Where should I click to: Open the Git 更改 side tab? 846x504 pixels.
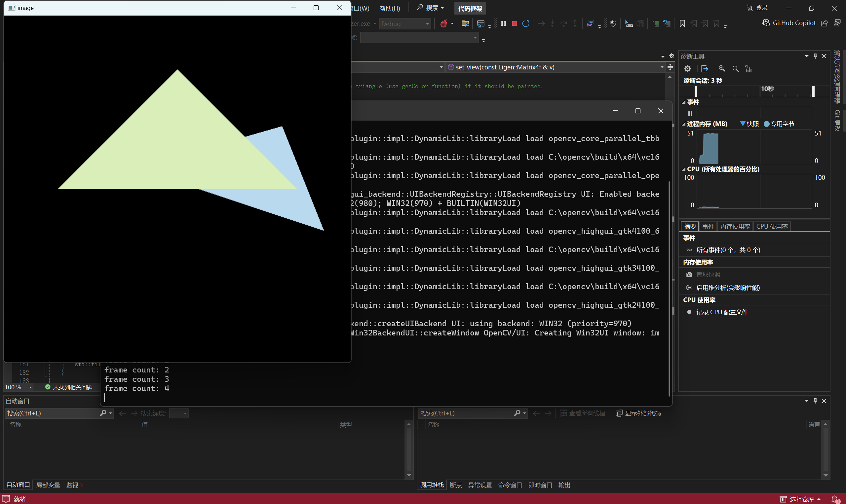[837, 121]
